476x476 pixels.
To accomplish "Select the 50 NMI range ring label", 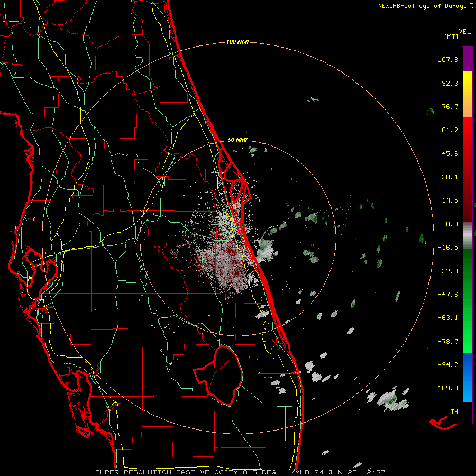I will [237, 140].
